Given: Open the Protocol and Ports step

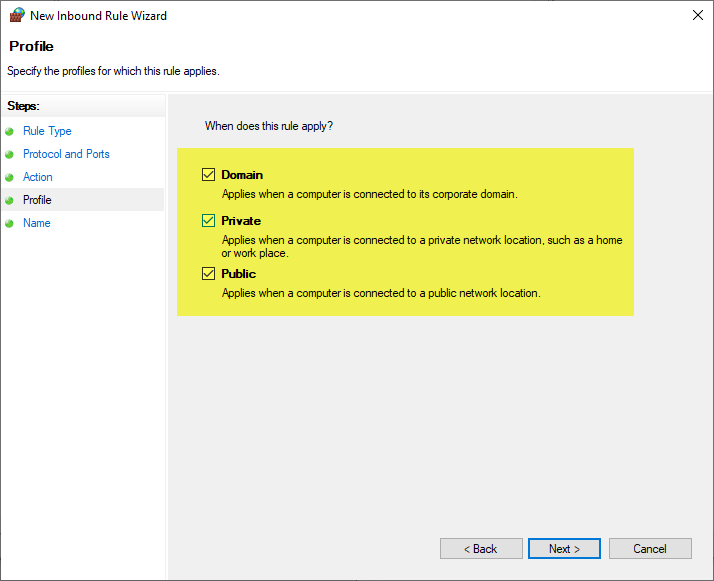Looking at the screenshot, I should 66,154.
